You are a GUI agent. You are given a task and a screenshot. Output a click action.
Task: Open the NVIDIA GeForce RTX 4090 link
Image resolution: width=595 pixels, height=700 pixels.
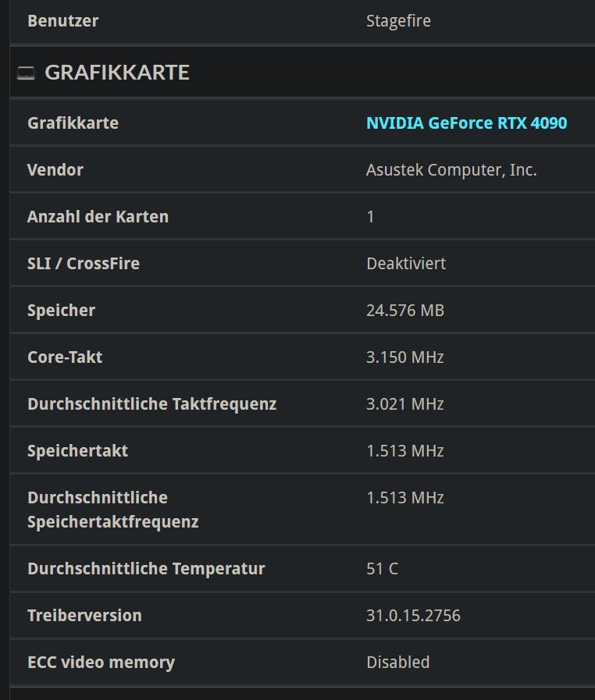click(466, 123)
